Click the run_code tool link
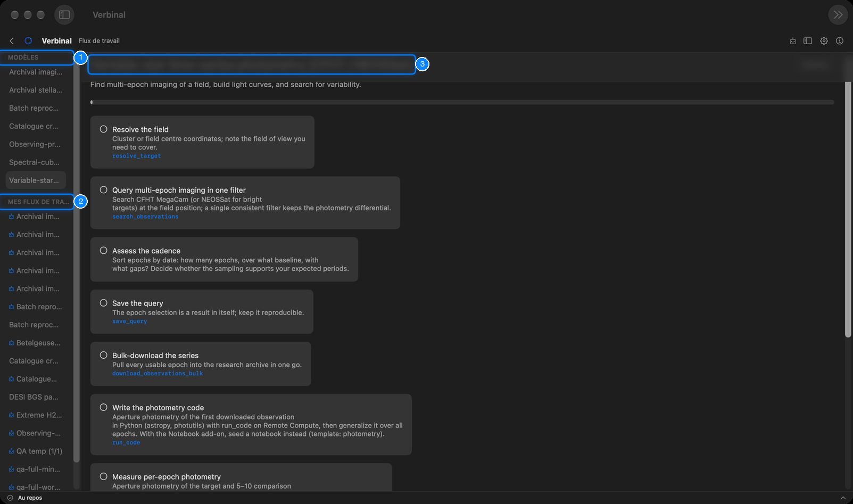Screen dimensions: 853x504 126,443
